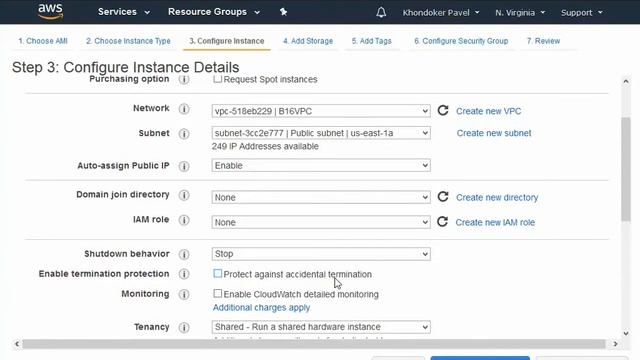The width and height of the screenshot is (640, 360).
Task: Open the Shutdown behavior dropdown
Action: (x=321, y=254)
